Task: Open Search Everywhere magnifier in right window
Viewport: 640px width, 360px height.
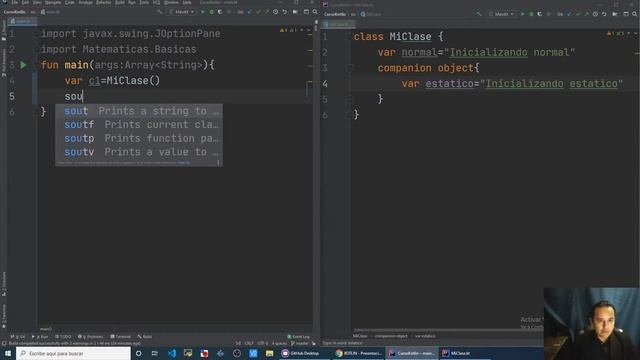Action: pos(635,14)
